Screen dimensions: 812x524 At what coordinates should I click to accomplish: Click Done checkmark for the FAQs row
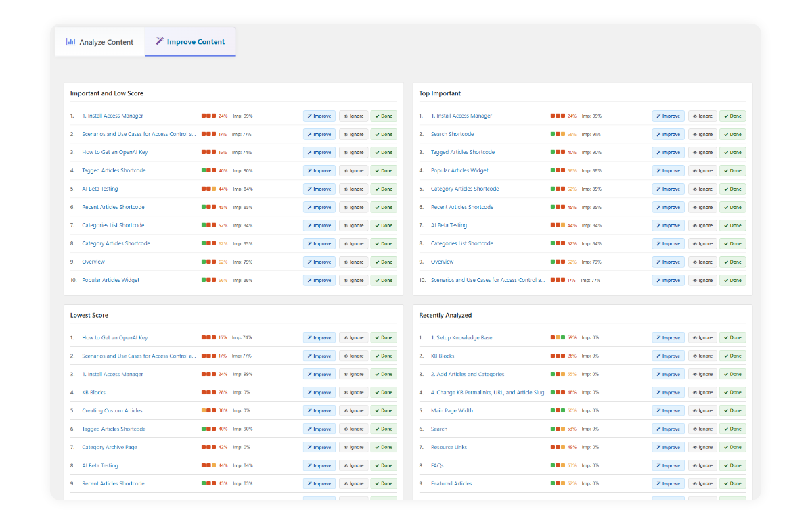point(726,466)
